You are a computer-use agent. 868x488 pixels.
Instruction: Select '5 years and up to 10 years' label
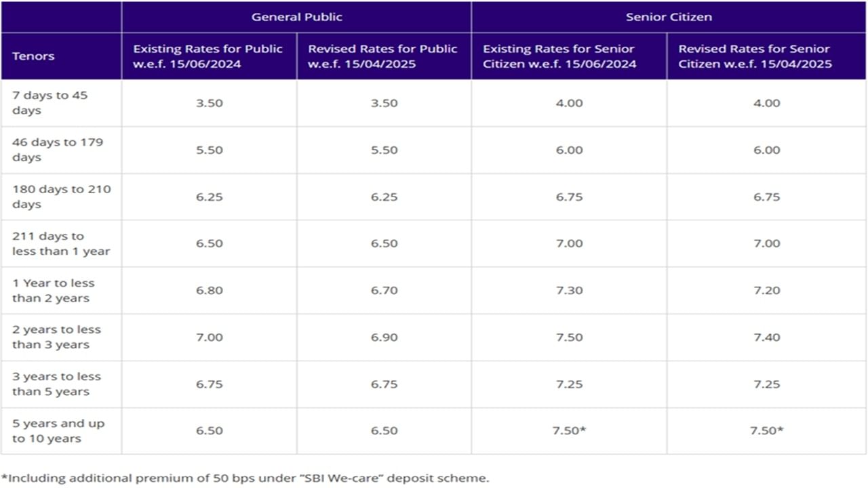[x=58, y=430]
